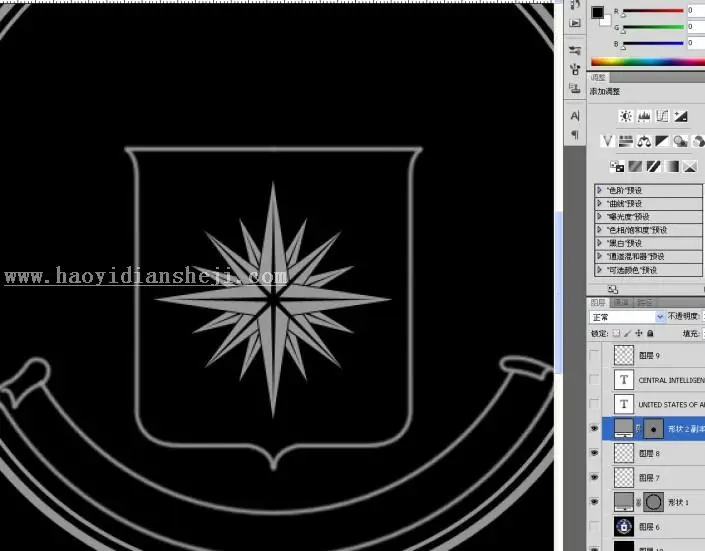The image size is (705, 551).
Task: Expand the "色相/饱和度" presets group
Action: pos(599,230)
